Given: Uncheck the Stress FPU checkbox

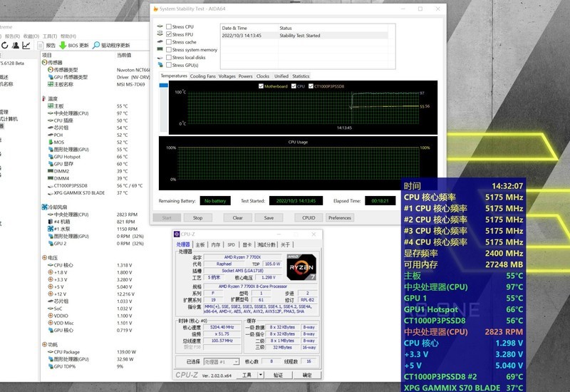Looking at the screenshot, I should [x=169, y=34].
